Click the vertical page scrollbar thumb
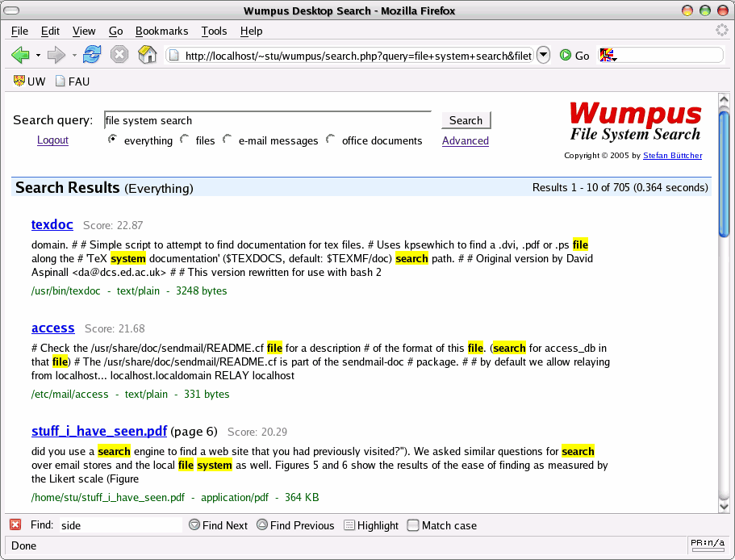 724,173
